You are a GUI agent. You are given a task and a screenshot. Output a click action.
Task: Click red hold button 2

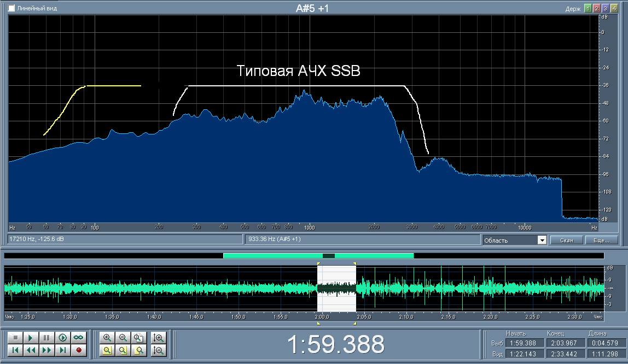[x=596, y=8]
